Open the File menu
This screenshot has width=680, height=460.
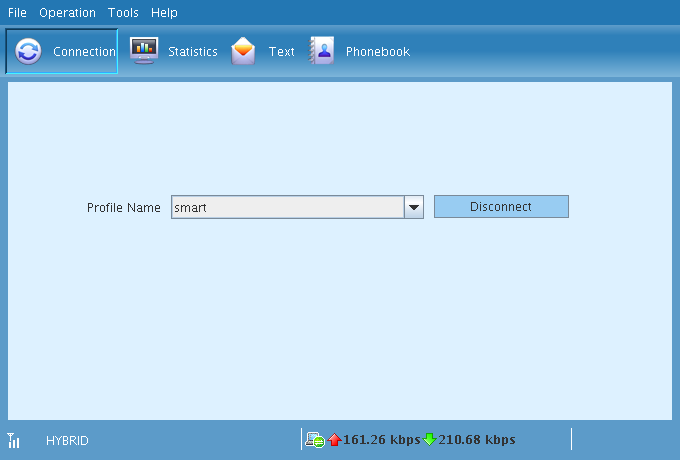point(17,13)
